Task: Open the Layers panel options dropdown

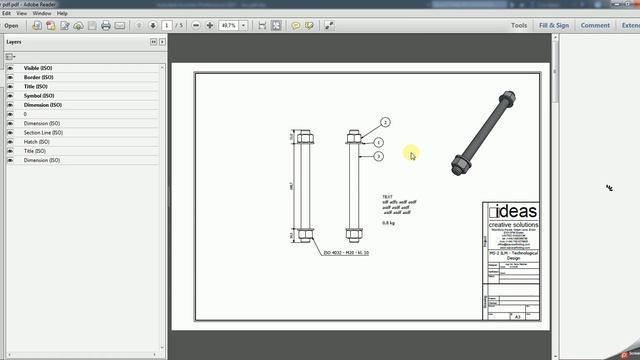Action: pyautogui.click(x=11, y=57)
